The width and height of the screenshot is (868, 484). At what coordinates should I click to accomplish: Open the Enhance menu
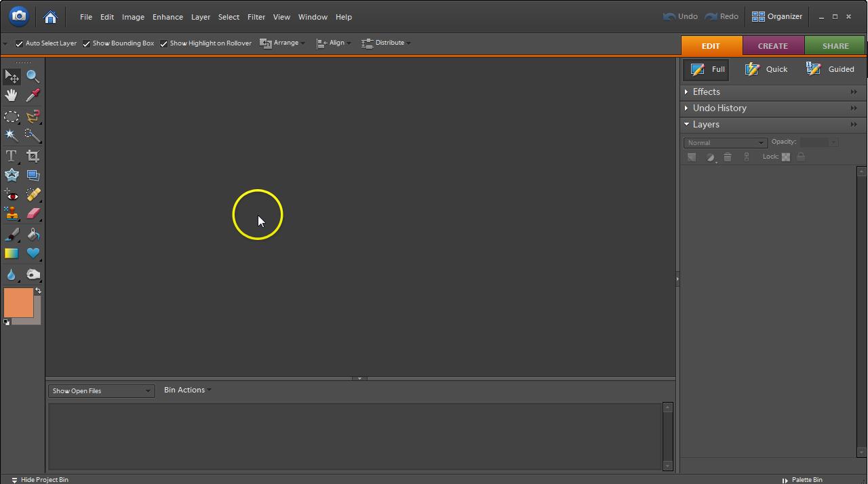[167, 17]
